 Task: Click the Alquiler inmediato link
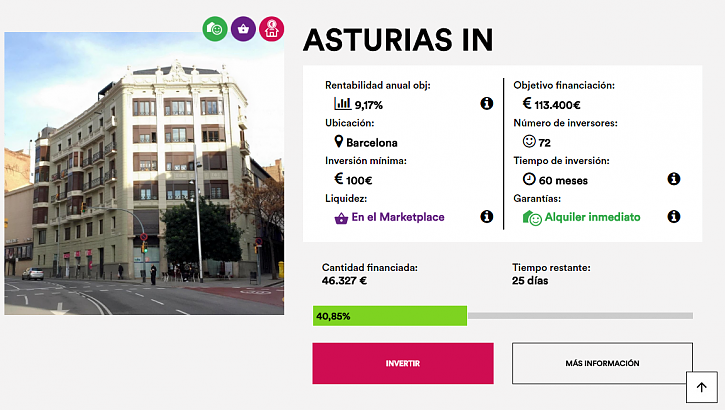[x=592, y=217]
